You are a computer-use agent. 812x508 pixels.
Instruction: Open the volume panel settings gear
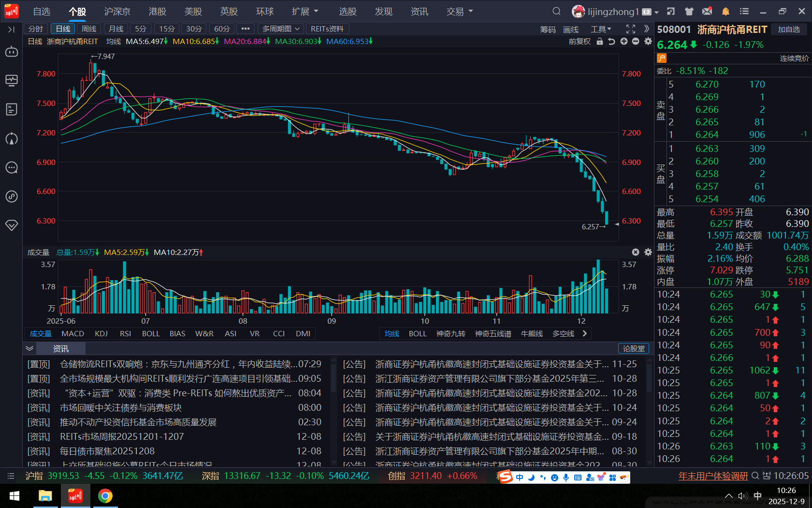click(648, 252)
